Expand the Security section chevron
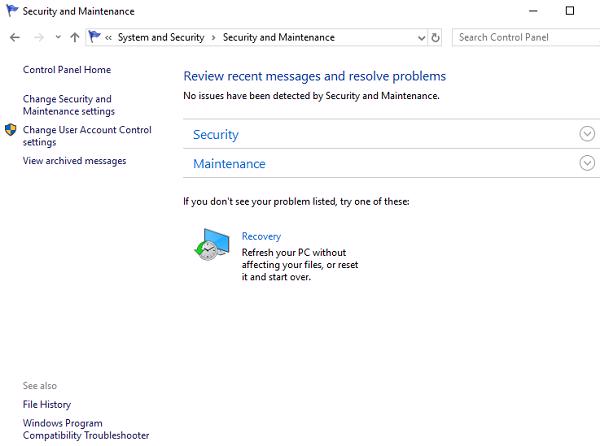This screenshot has width=600, height=446. click(x=587, y=134)
